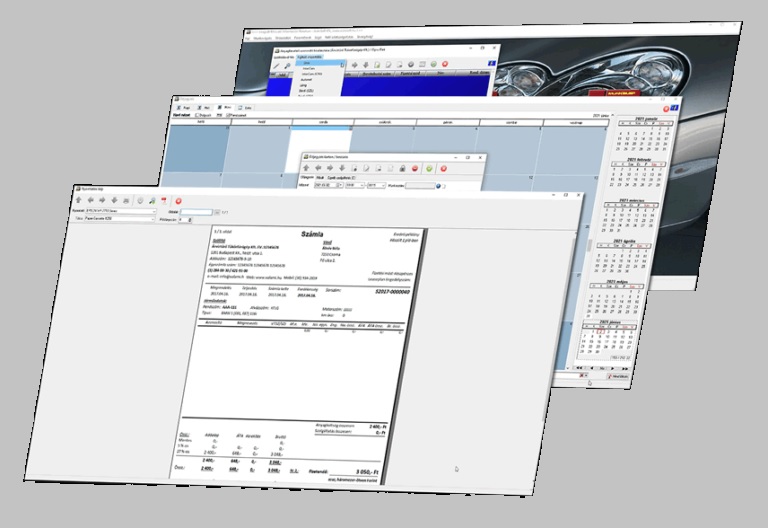Screen dimensions: 768x528
Task: Select the '2021 április' mini calendar title
Action: [x=624, y=241]
